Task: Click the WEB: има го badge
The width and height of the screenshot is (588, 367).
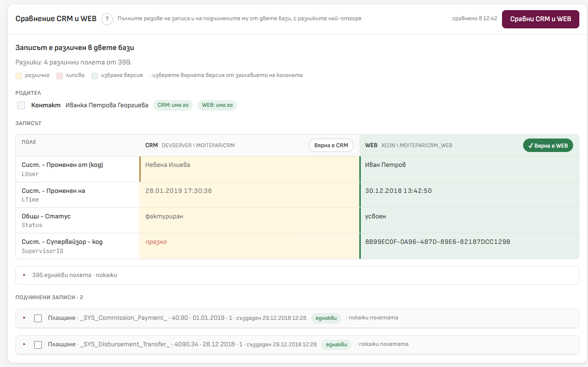Action: [x=217, y=105]
